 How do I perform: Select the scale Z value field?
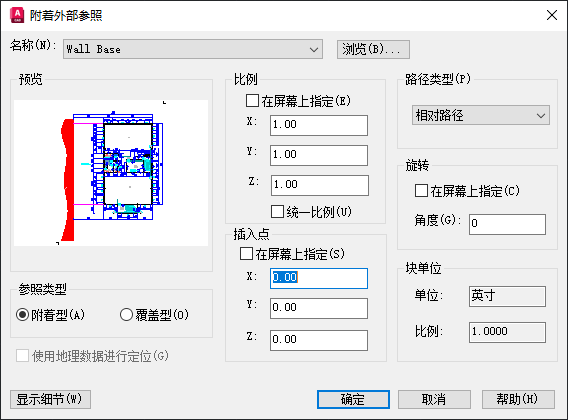pos(320,185)
